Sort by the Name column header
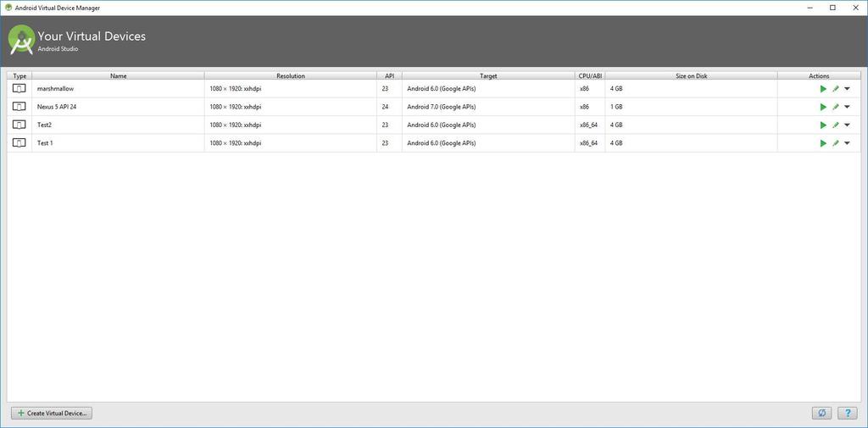This screenshot has width=868, height=428. click(x=119, y=76)
